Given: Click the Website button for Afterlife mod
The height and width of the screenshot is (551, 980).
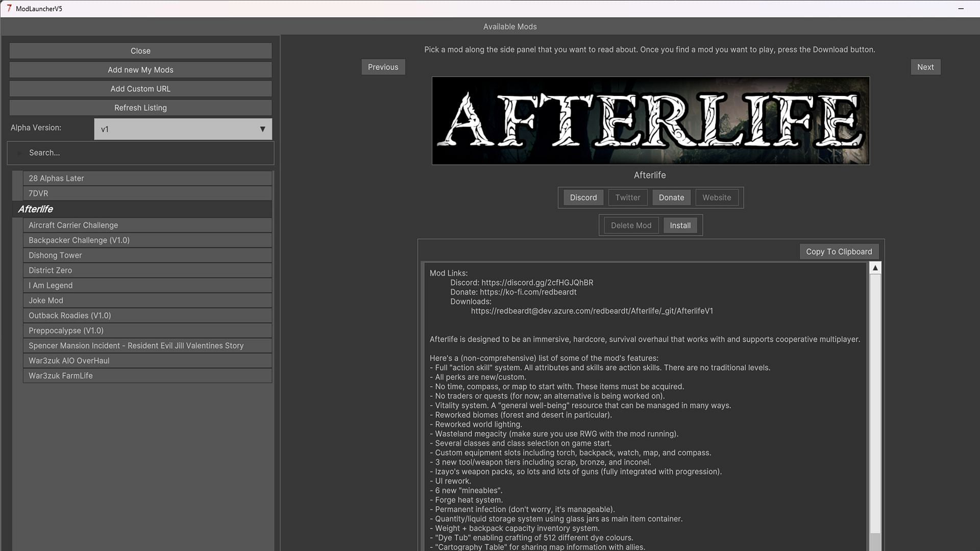Looking at the screenshot, I should 717,197.
